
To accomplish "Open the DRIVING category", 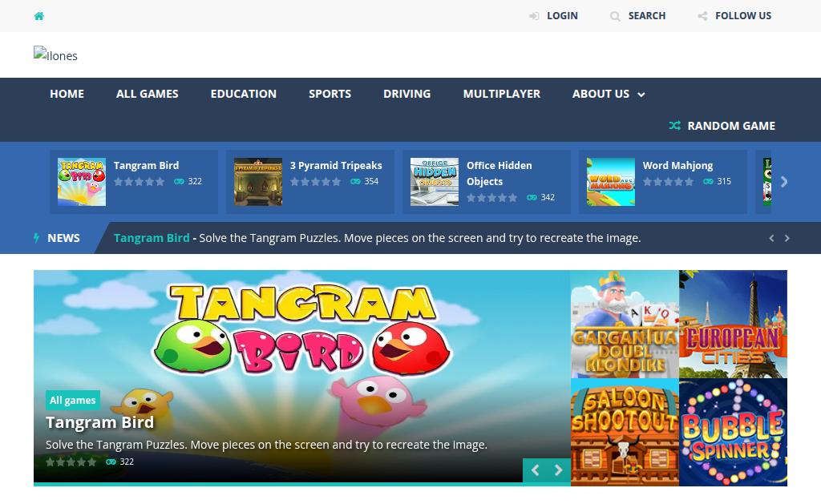I will coord(406,94).
